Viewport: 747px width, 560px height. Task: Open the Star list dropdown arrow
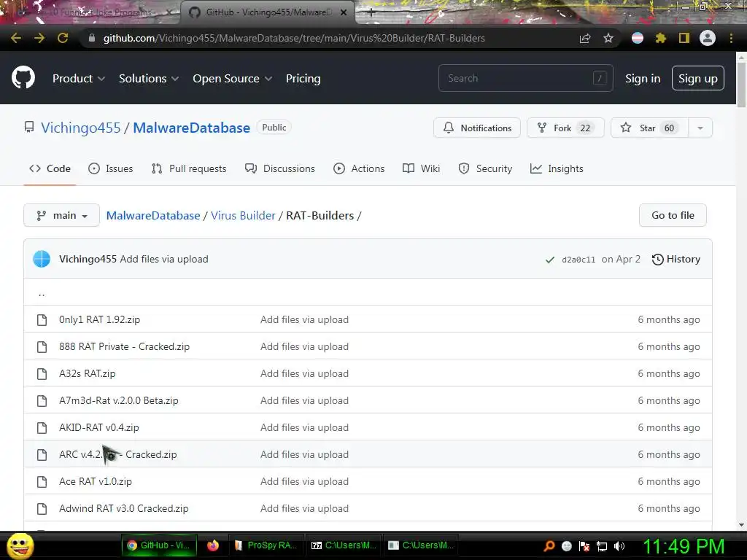(700, 128)
